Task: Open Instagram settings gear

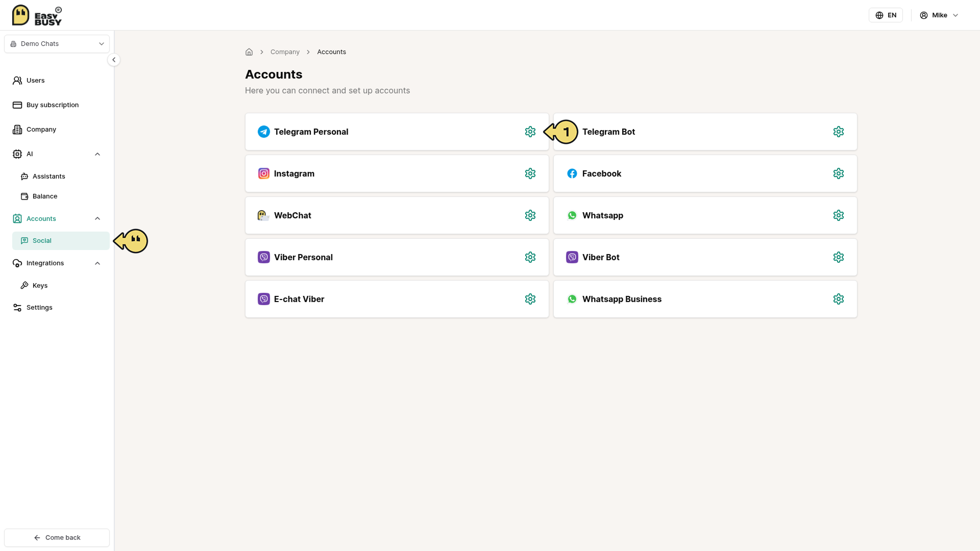Action: click(x=530, y=173)
